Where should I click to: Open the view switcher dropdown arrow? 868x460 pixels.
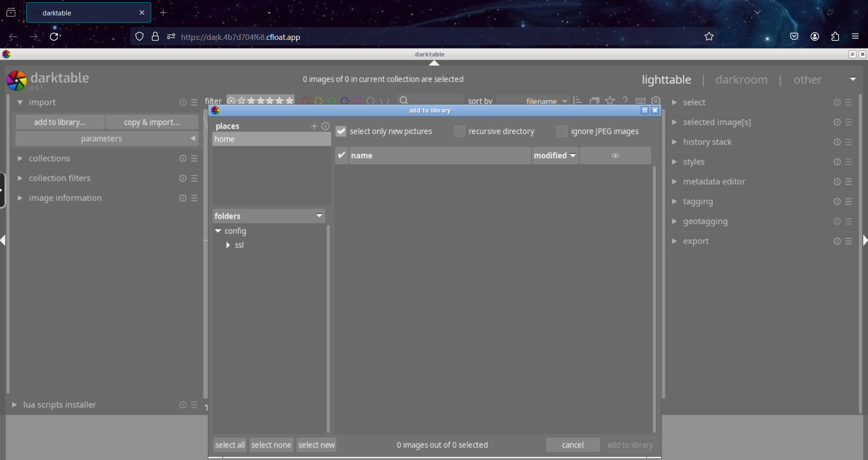tap(853, 79)
